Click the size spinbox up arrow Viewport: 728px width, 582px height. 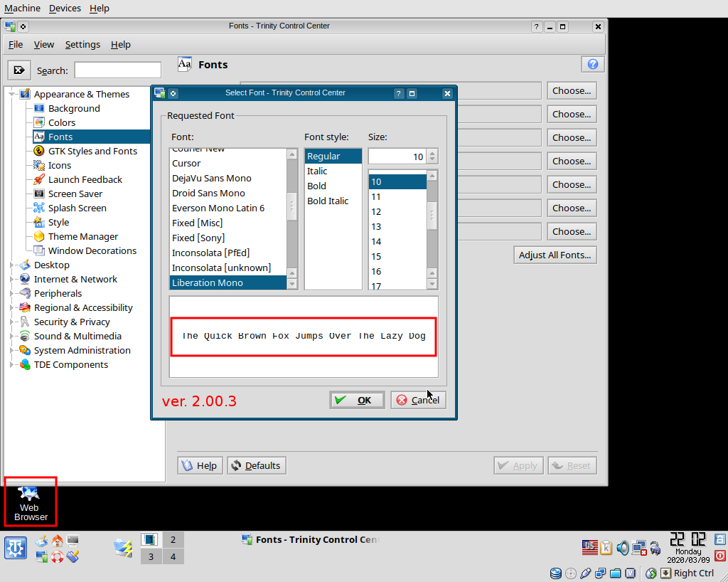point(432,153)
